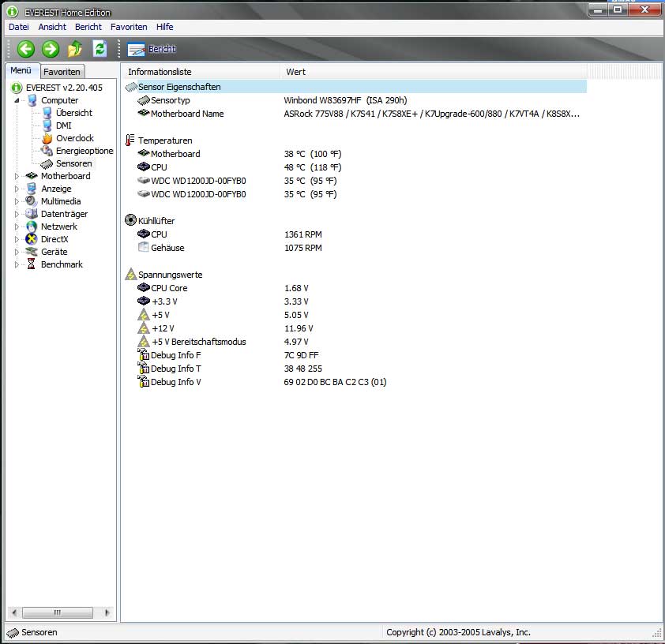Click the Sensoren status bar icon
This screenshot has height=644, width=665.
coord(13,633)
